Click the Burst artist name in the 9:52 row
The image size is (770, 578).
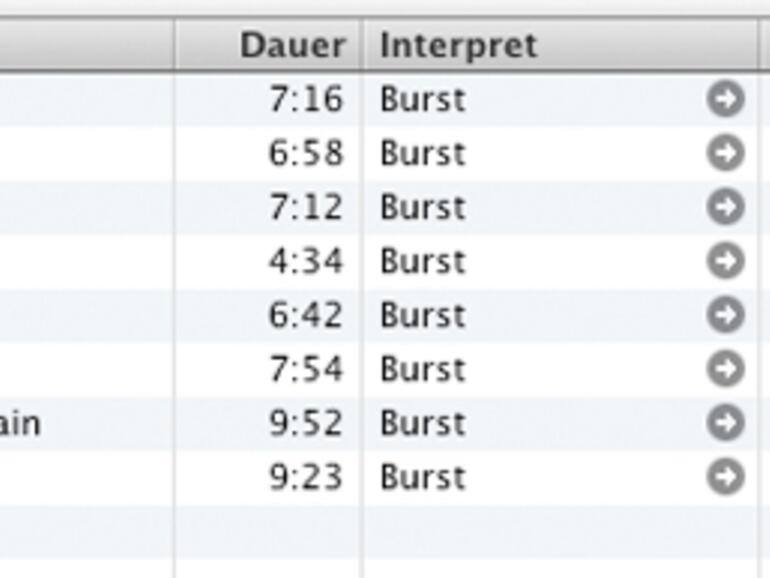coord(423,423)
